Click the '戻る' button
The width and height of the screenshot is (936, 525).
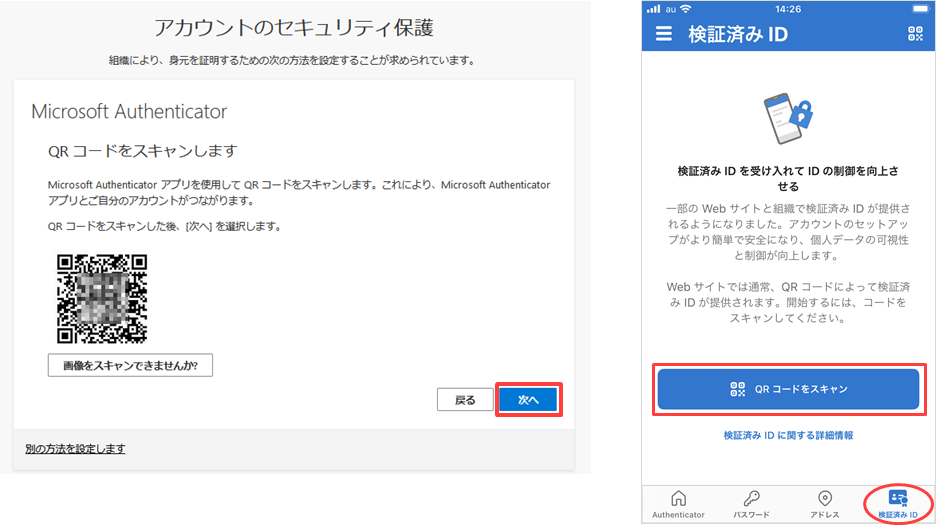click(465, 400)
